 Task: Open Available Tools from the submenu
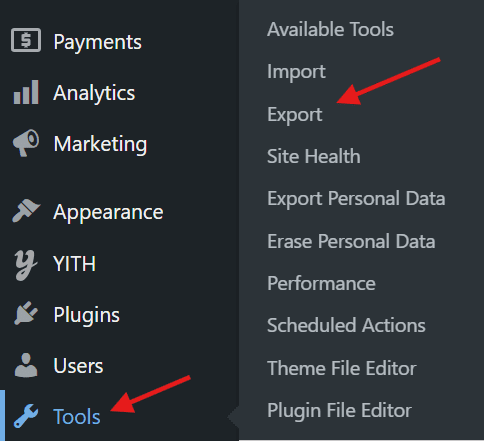[330, 29]
